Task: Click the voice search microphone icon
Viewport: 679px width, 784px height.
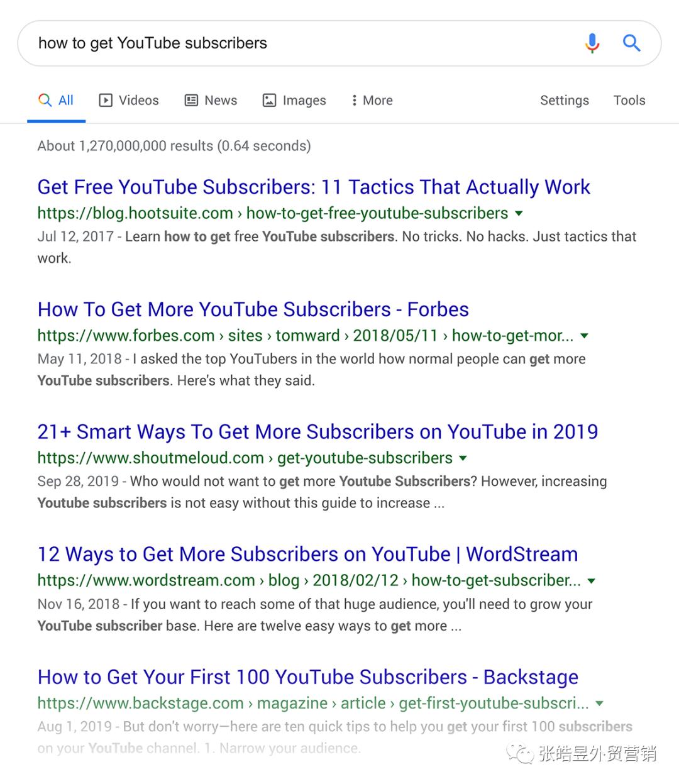Action: pos(592,43)
